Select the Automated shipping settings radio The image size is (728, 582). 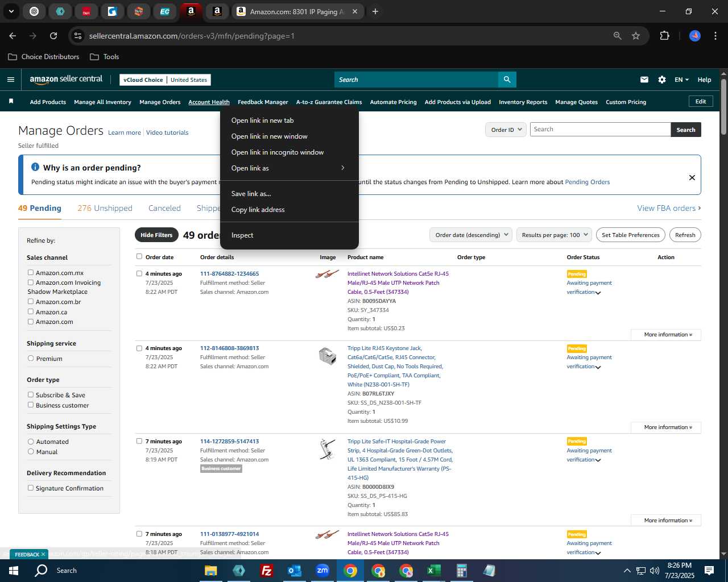31,442
